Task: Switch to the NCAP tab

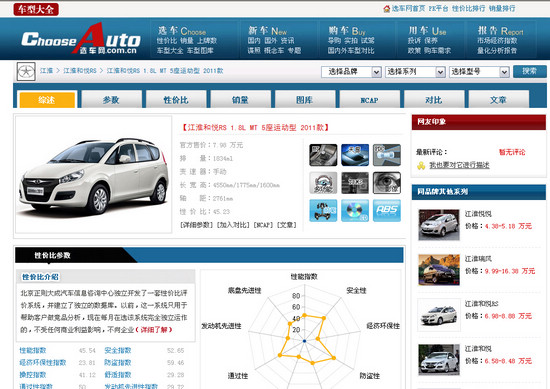Action: pos(369,100)
